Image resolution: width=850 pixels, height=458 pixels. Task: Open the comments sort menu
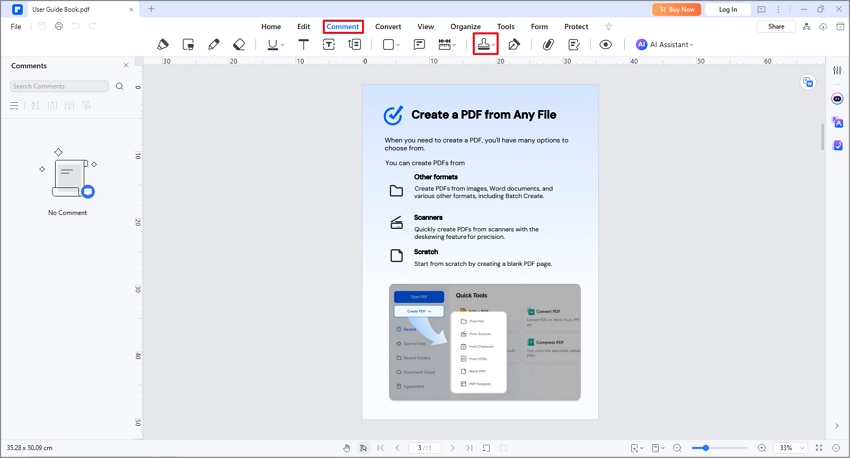pyautogui.click(x=14, y=106)
